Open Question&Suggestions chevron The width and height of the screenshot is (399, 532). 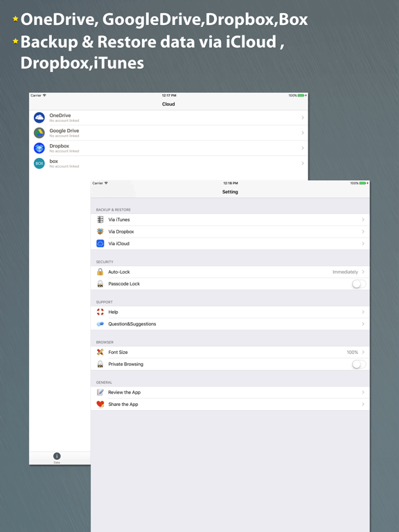point(363,324)
